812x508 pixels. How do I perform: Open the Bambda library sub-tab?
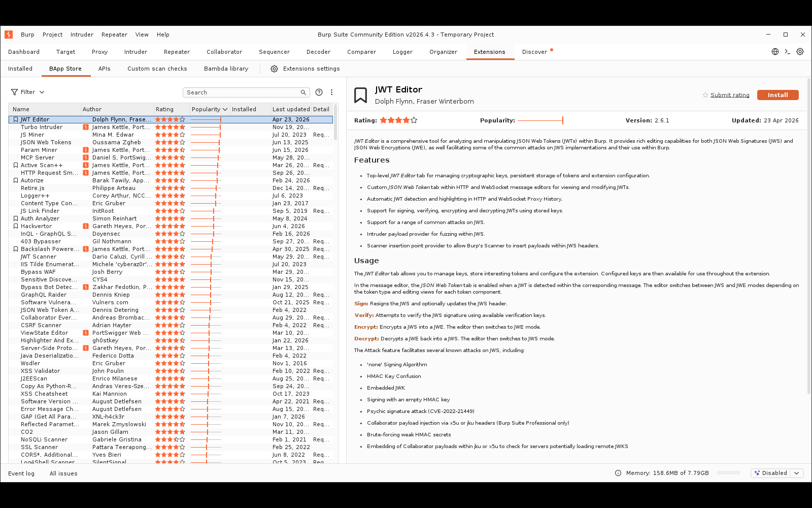click(x=226, y=69)
